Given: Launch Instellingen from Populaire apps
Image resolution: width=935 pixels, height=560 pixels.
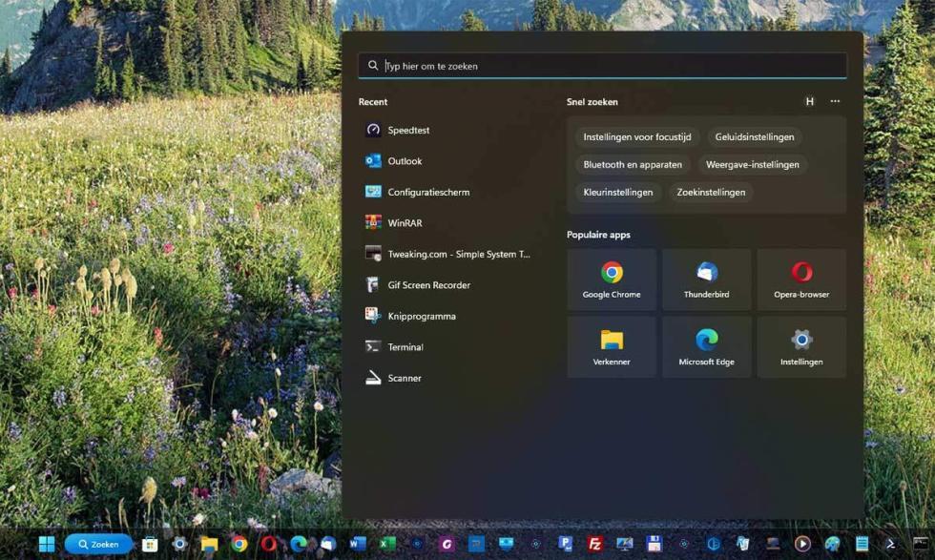Looking at the screenshot, I should coord(801,346).
